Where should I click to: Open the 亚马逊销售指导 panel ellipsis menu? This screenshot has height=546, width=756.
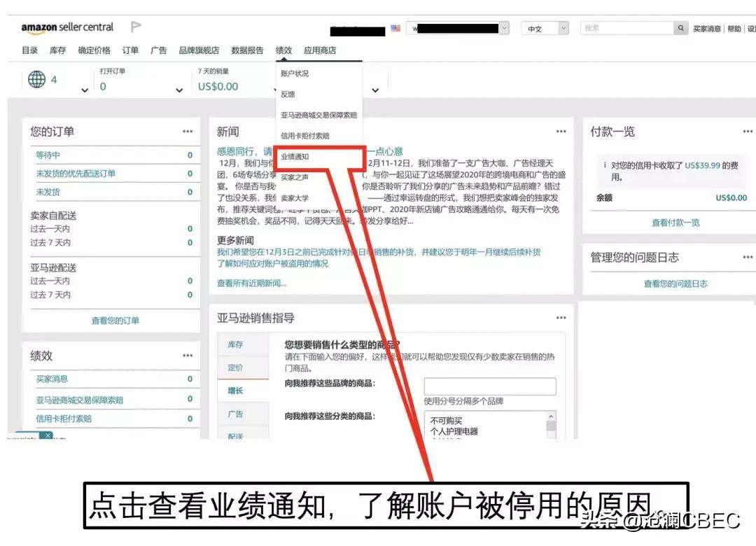(560, 317)
